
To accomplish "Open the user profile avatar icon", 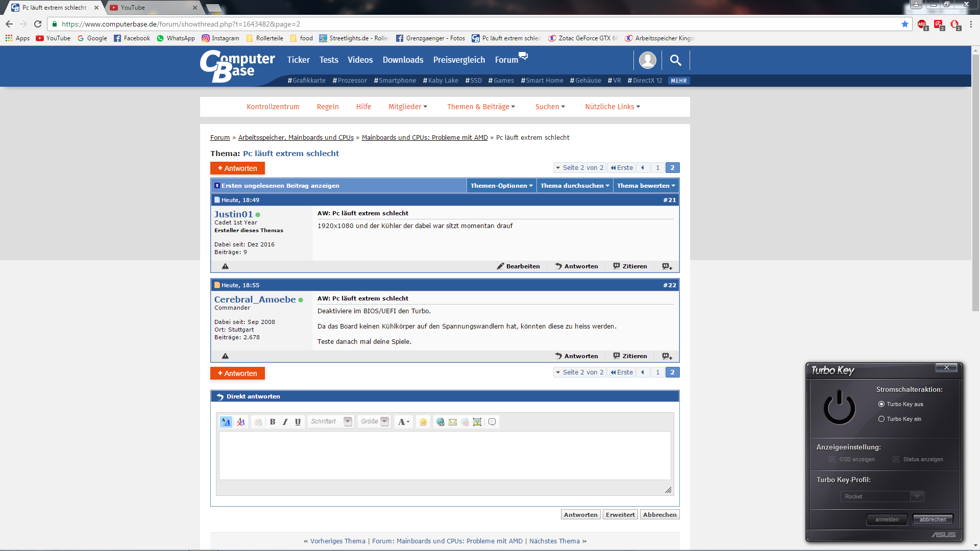I will point(647,60).
